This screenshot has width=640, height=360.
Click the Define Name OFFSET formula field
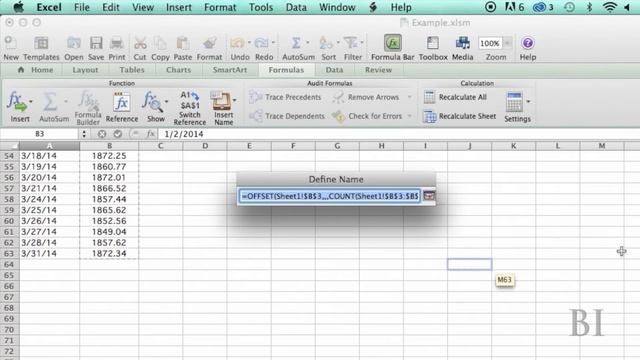(330, 196)
